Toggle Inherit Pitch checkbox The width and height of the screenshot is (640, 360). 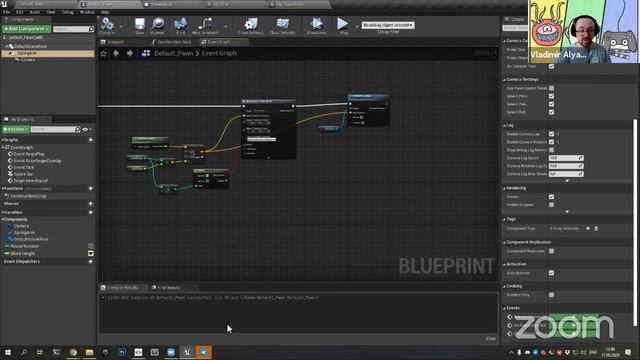(x=551, y=96)
